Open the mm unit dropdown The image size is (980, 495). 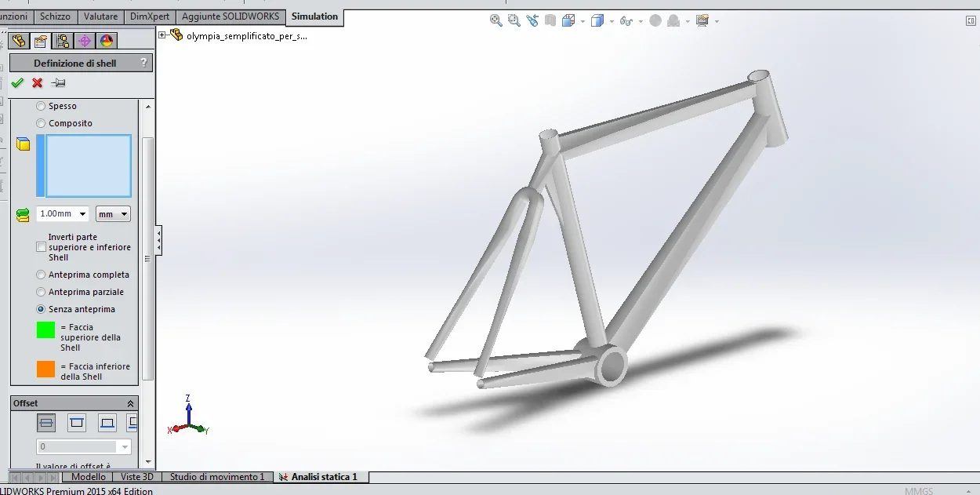coord(113,213)
